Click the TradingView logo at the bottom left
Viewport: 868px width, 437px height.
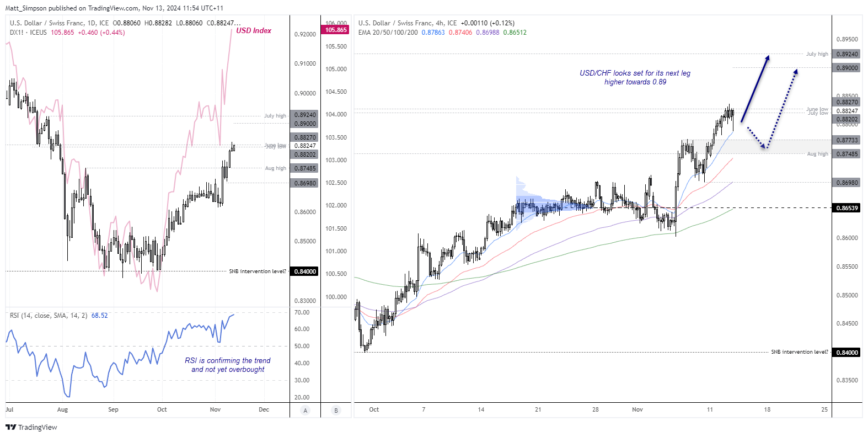click(31, 427)
